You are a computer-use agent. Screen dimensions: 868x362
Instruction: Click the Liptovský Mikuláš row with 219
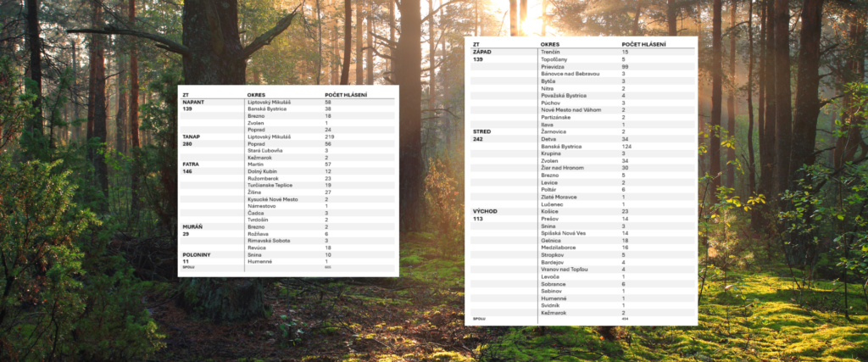coord(287,136)
